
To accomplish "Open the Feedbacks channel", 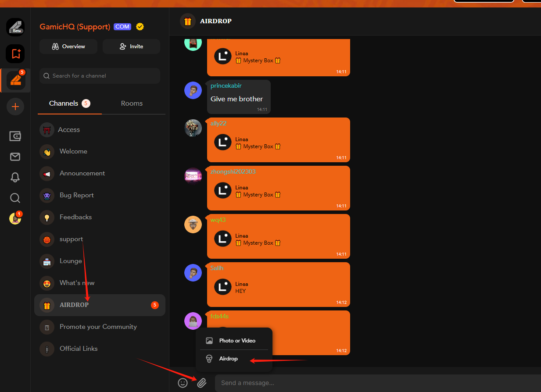I will click(x=100, y=217).
